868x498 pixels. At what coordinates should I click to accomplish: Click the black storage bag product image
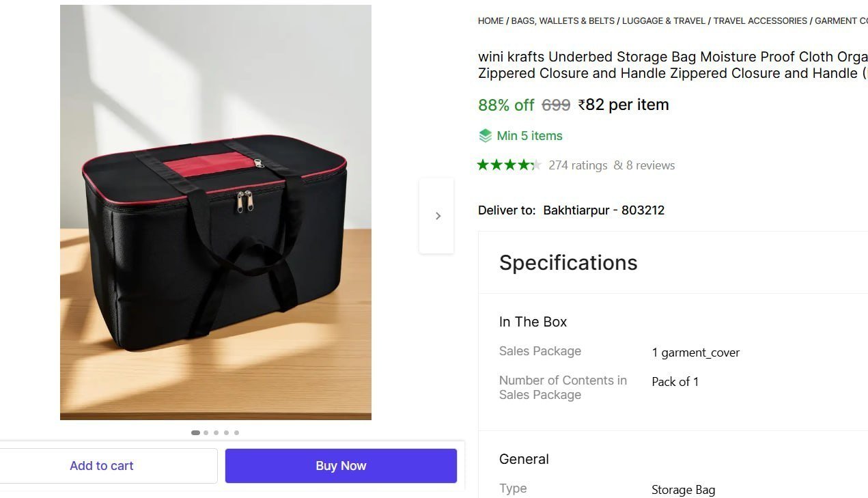216,212
